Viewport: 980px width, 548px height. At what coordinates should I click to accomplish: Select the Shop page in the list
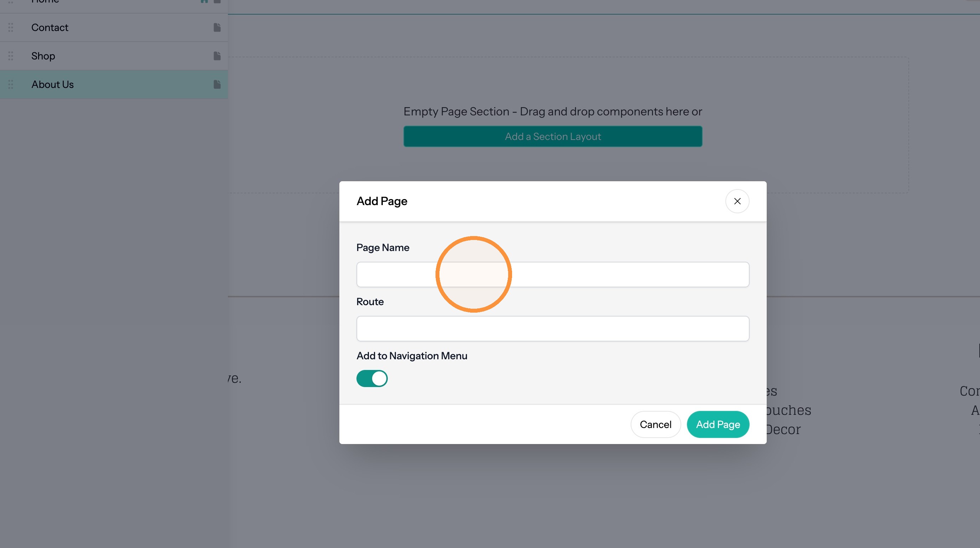click(x=114, y=56)
